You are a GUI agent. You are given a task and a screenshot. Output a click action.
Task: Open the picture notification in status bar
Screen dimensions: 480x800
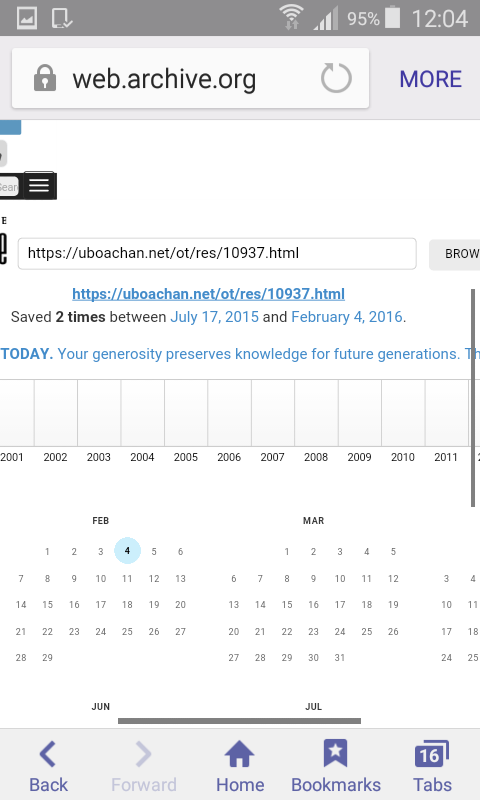point(27,18)
